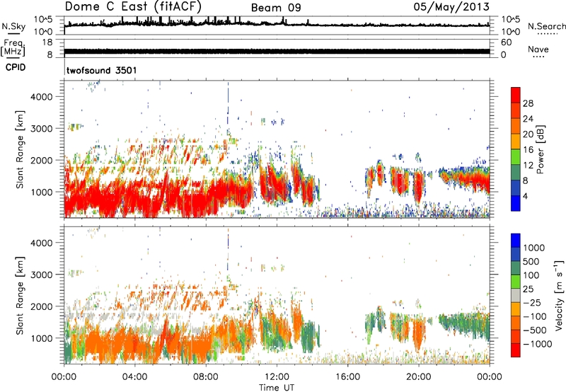This screenshot has height=392, width=566.
Task: Click the "12:00" time tick label
Action: pos(277,377)
